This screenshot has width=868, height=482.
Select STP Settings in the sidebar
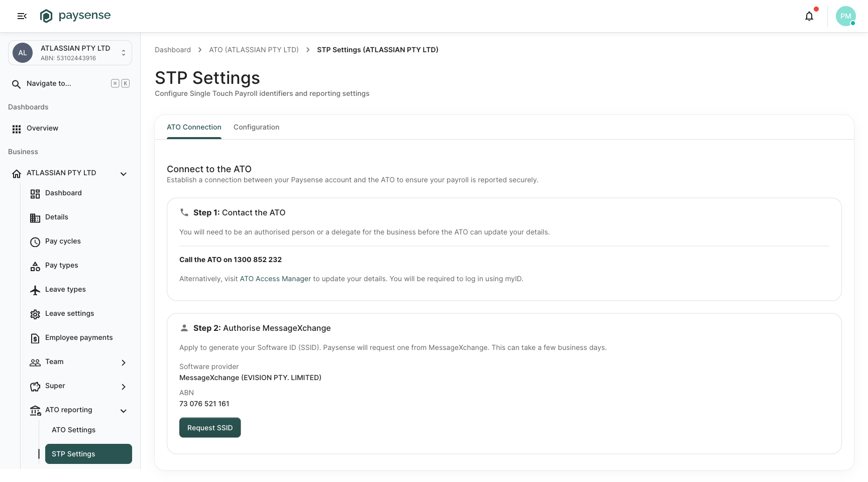pos(88,454)
